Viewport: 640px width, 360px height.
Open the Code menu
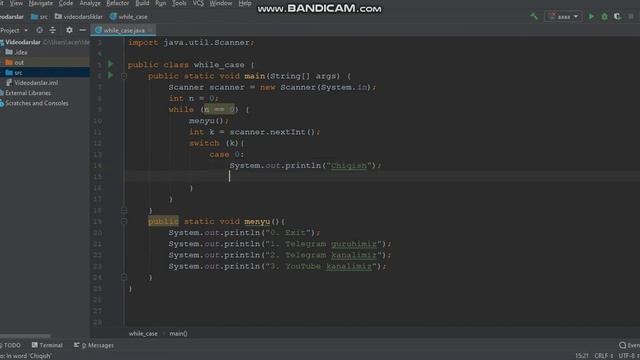pyautogui.click(x=66, y=3)
